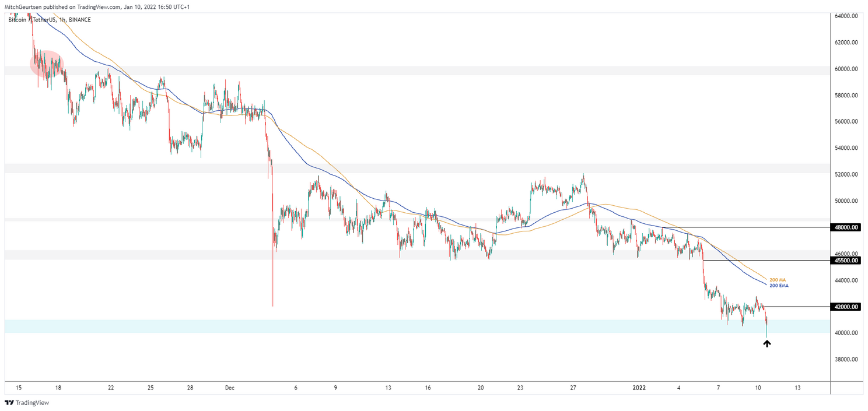Select the 48000.00 black price label
The height and width of the screenshot is (411, 868).
845,227
